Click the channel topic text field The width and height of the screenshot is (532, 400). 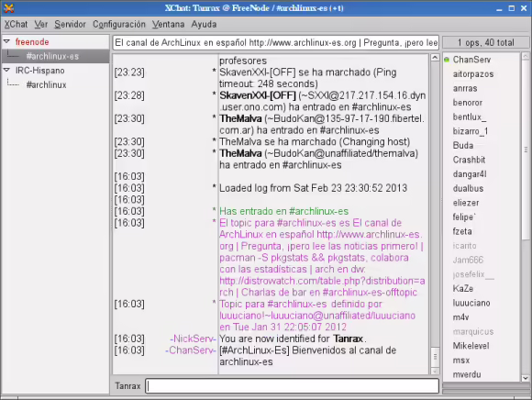[x=276, y=43]
